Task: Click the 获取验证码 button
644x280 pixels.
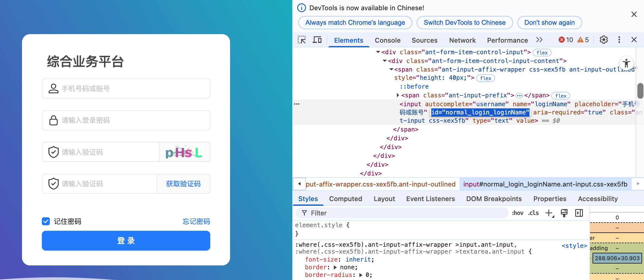Action: tap(183, 184)
